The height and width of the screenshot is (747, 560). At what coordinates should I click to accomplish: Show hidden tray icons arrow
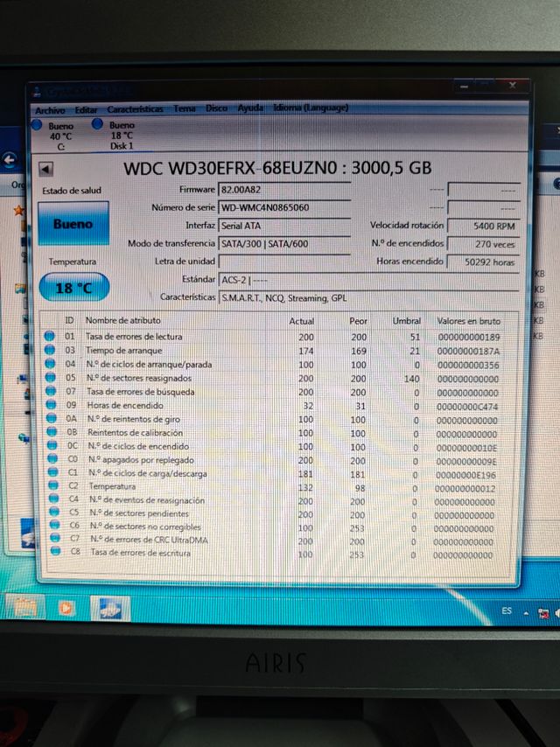tap(526, 612)
